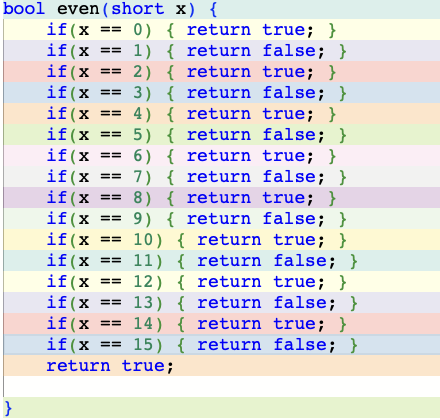Select the code line checking x == 9
Screen dimensions: 440x420
pos(221,219)
